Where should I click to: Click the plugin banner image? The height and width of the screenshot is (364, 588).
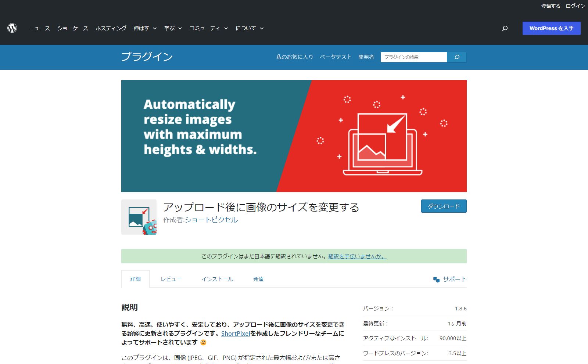pyautogui.click(x=294, y=136)
